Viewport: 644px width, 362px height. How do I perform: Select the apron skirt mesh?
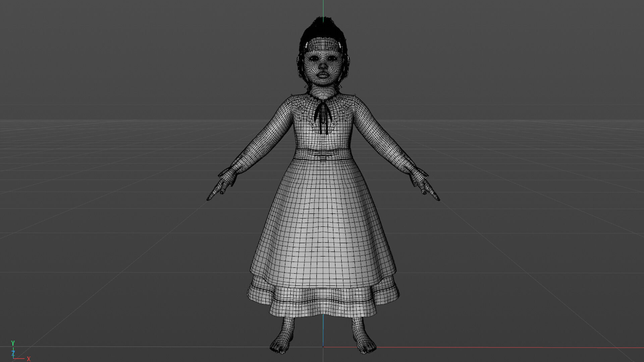click(323, 225)
